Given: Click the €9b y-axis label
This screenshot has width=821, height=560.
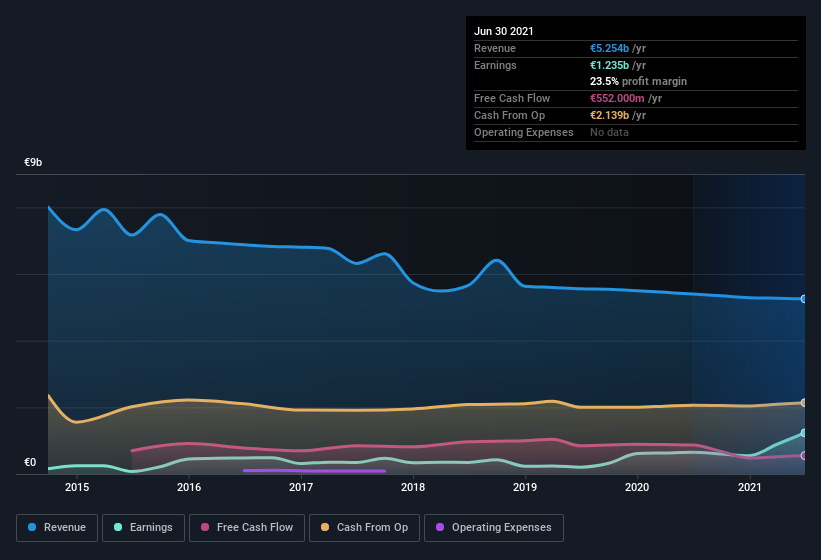Looking at the screenshot, I should (33, 162).
